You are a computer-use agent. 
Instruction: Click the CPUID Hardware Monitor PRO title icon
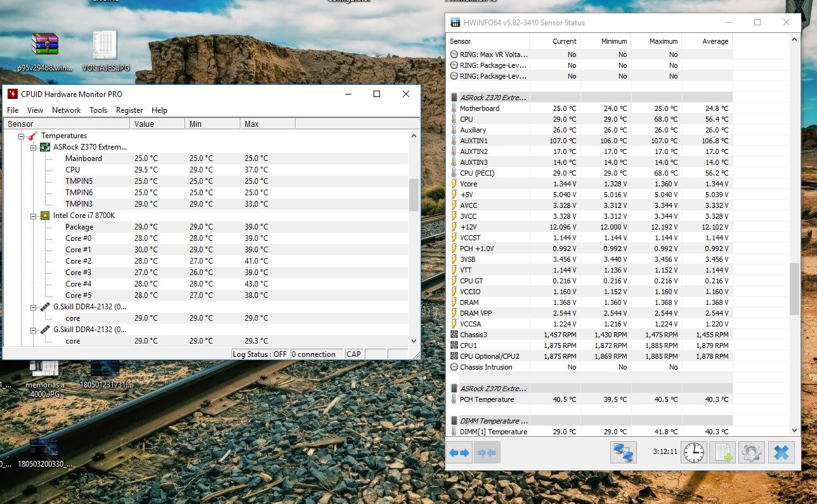12,94
